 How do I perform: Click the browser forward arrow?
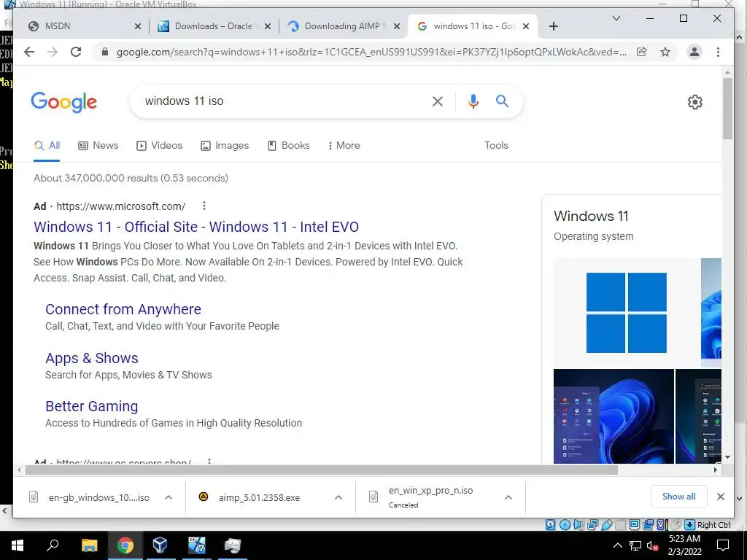click(x=53, y=52)
